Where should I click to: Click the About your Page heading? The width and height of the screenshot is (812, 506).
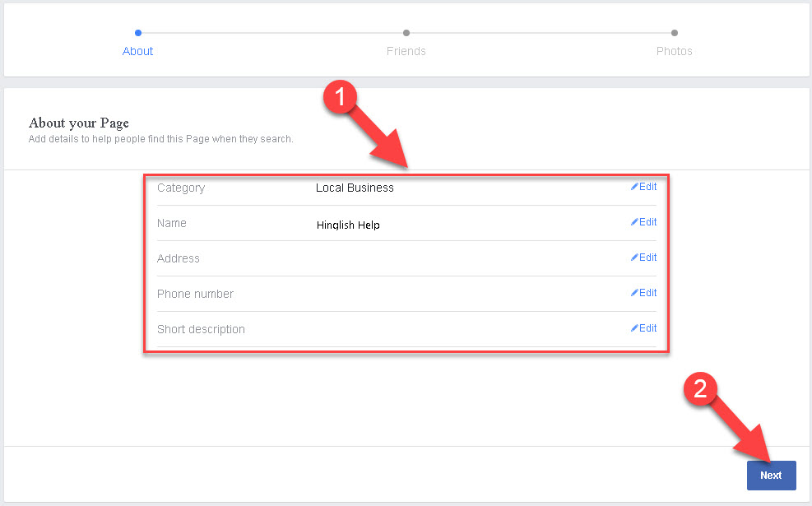point(79,123)
